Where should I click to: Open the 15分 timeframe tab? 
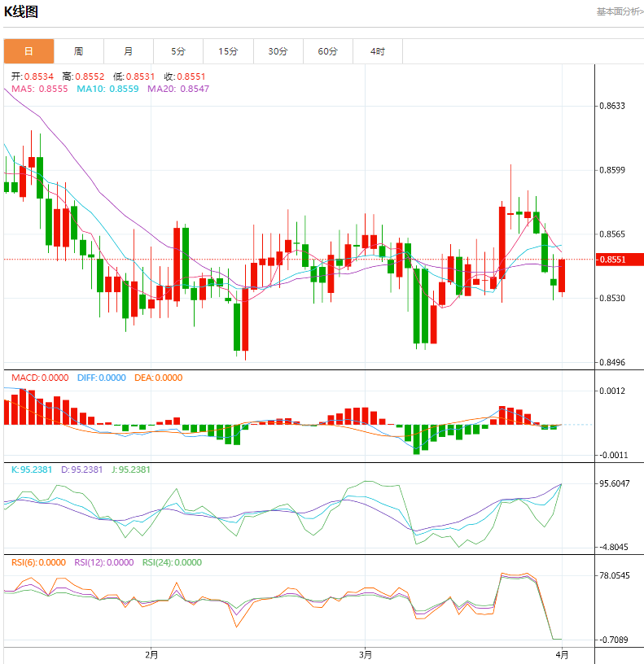(x=228, y=51)
